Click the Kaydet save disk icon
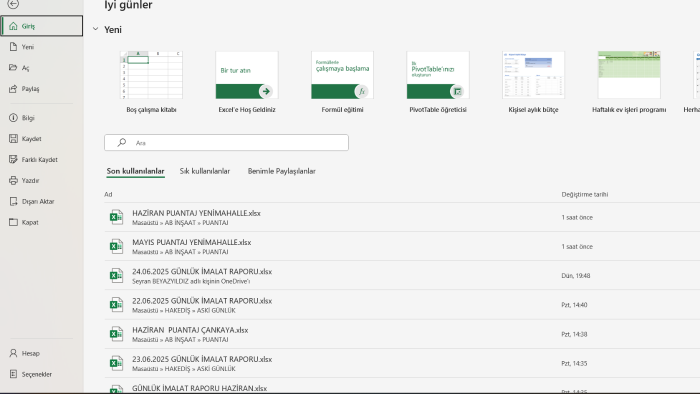The image size is (700, 394). [13, 139]
